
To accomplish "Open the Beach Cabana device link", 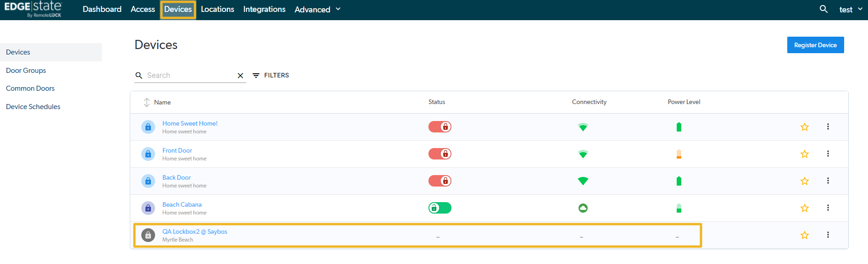I will coord(182,204).
